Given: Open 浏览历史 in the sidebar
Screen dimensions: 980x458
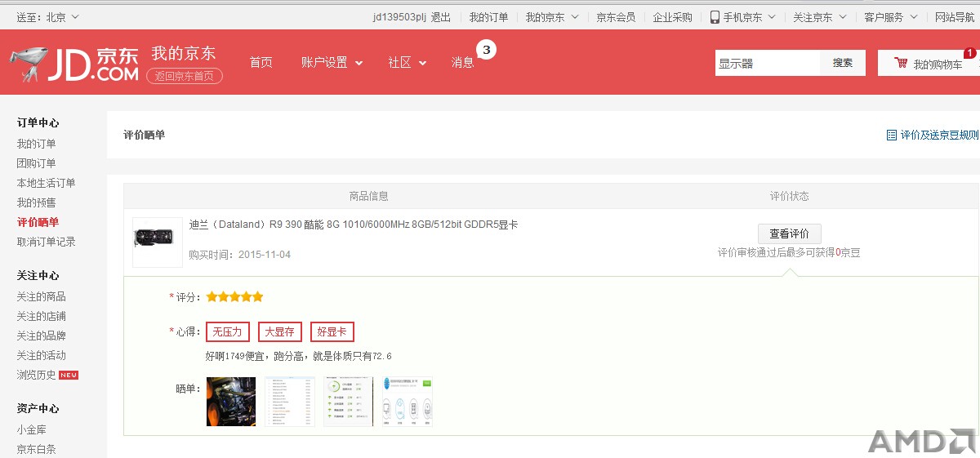Looking at the screenshot, I should [x=37, y=375].
